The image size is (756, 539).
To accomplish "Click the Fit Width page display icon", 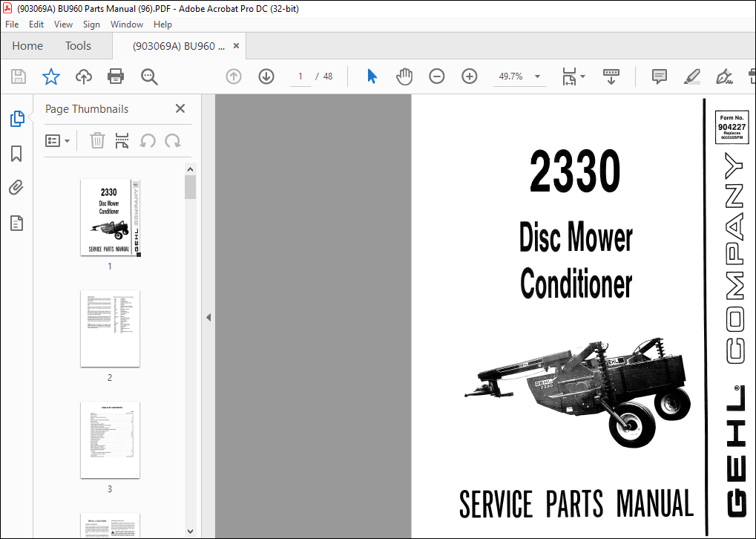I will (x=569, y=76).
